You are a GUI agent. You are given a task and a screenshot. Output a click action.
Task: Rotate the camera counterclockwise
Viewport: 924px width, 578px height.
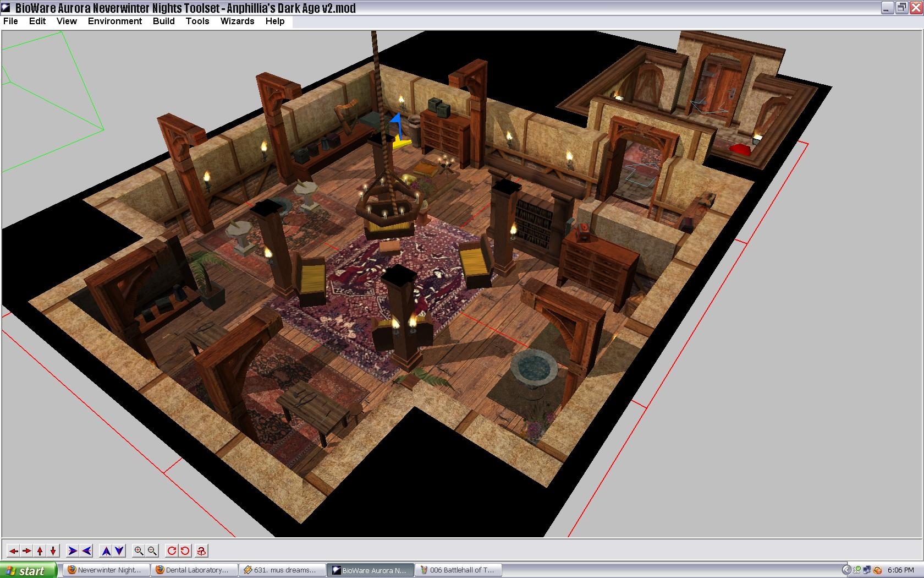pos(185,551)
